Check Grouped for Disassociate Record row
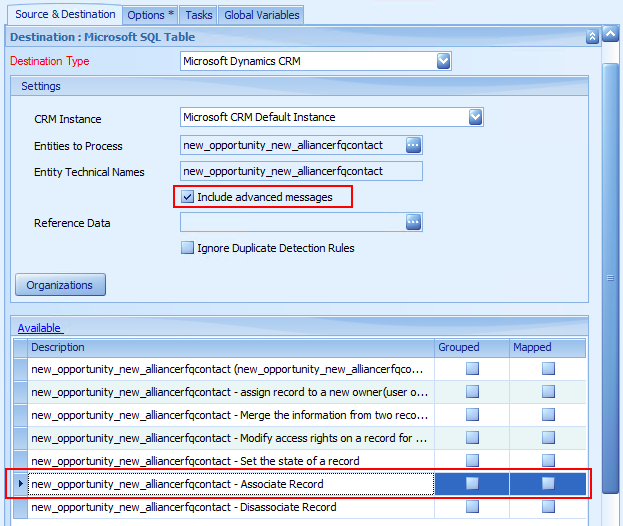Viewport: 623px width, 526px height. click(472, 507)
